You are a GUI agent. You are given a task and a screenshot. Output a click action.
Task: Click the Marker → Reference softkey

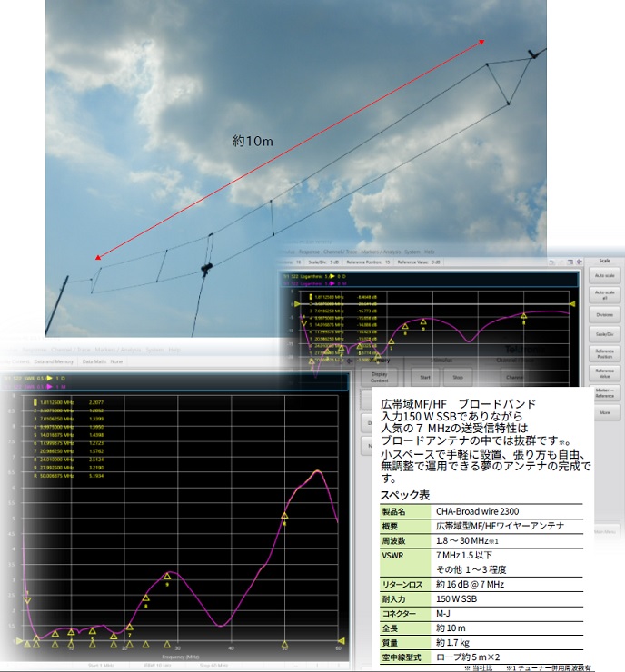pyautogui.click(x=603, y=392)
